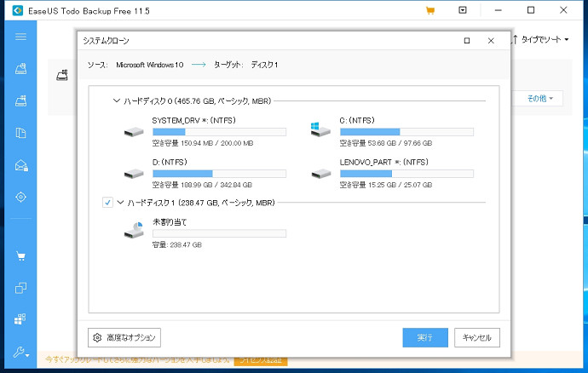Click the target 'ディスク 1' text
The image size is (588, 373).
(x=264, y=65)
